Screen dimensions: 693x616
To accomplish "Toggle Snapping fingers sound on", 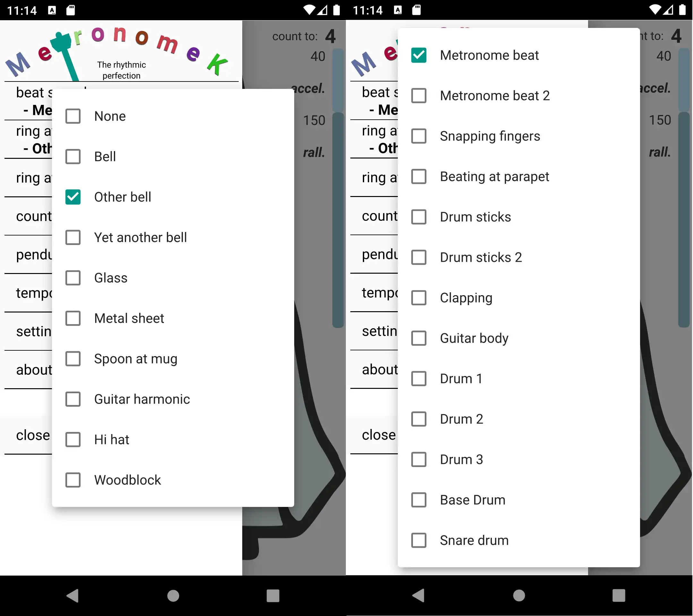I will 418,136.
